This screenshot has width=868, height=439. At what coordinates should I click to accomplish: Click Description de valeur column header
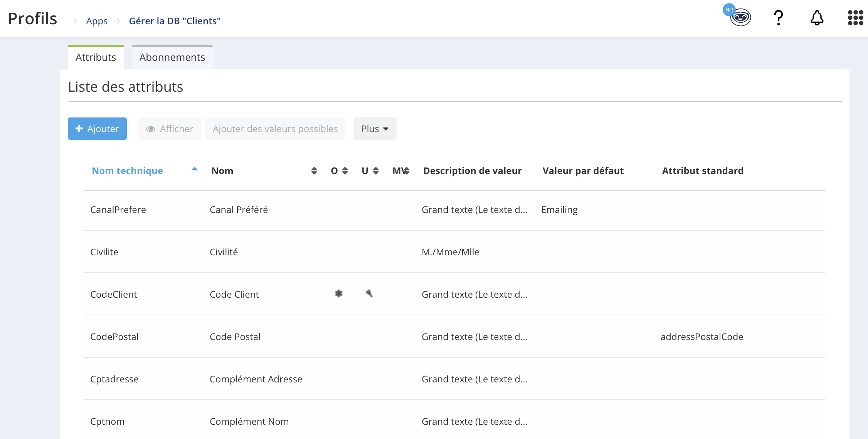coord(472,171)
